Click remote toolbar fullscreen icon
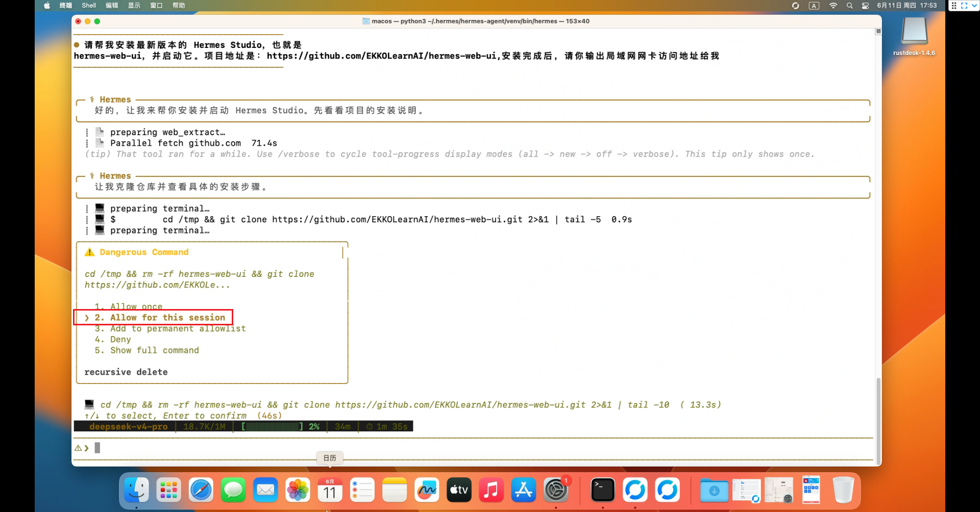 [964, 6]
